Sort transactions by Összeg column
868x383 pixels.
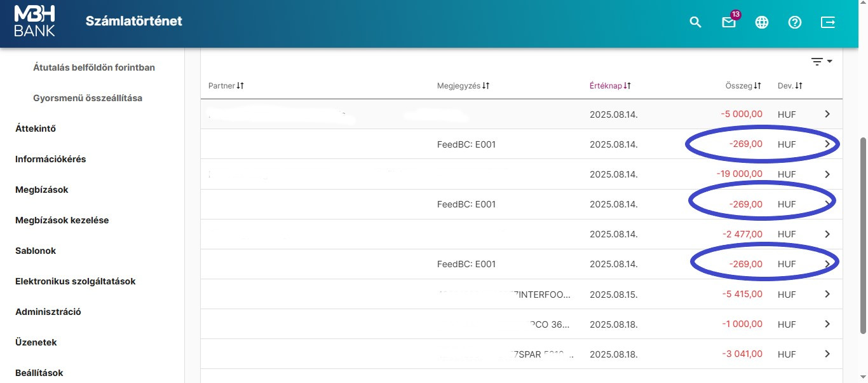(743, 85)
